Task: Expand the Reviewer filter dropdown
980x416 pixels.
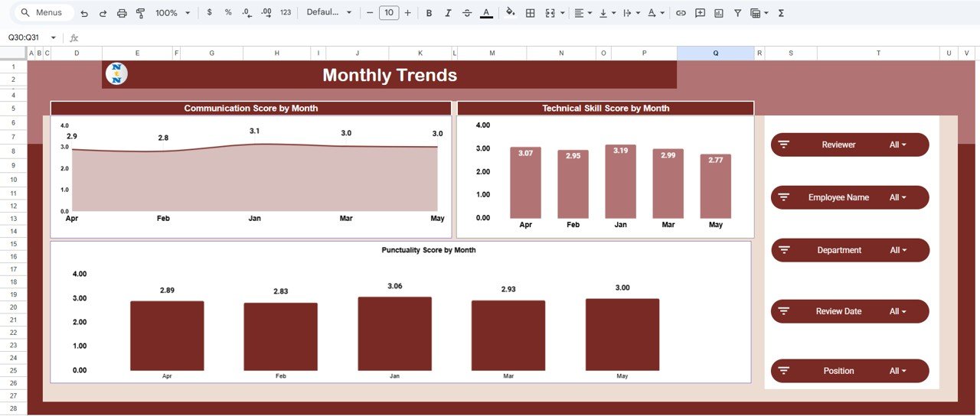Action: (897, 145)
